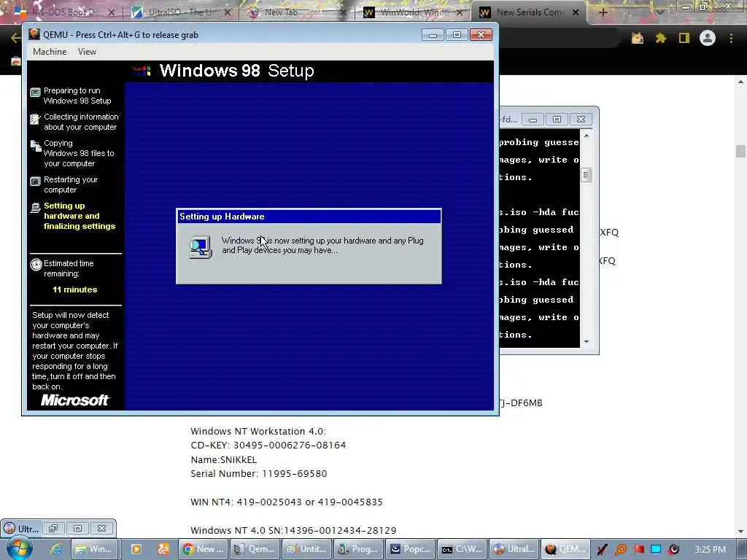This screenshot has width=747, height=560.
Task: Toggle the Chrome side panel icon
Action: (684, 38)
